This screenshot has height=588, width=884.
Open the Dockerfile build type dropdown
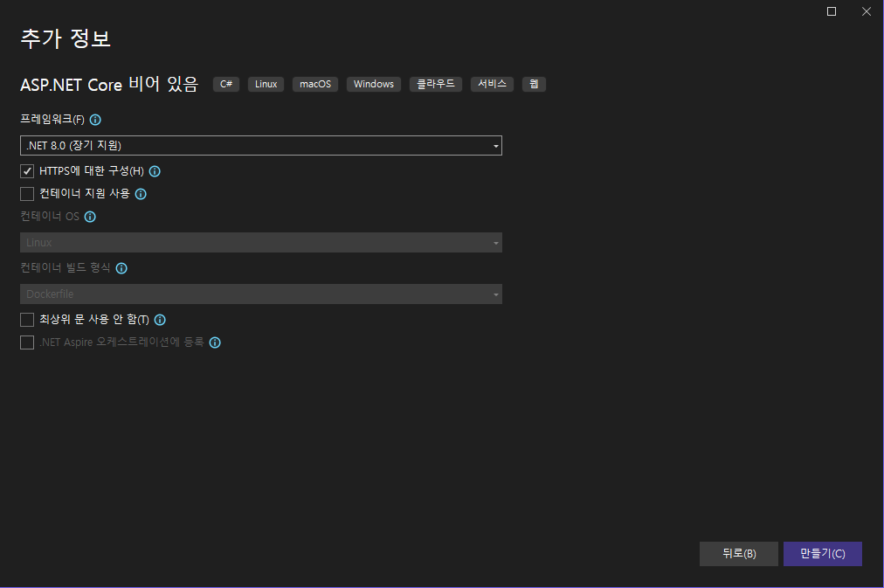(261, 294)
